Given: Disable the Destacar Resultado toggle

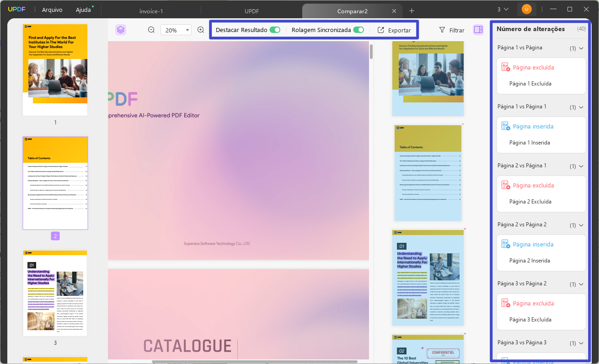Looking at the screenshot, I should tap(275, 29).
